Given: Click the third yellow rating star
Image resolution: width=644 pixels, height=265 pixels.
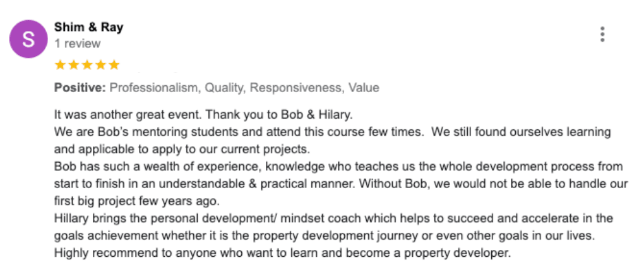Looking at the screenshot, I should coord(87,65).
